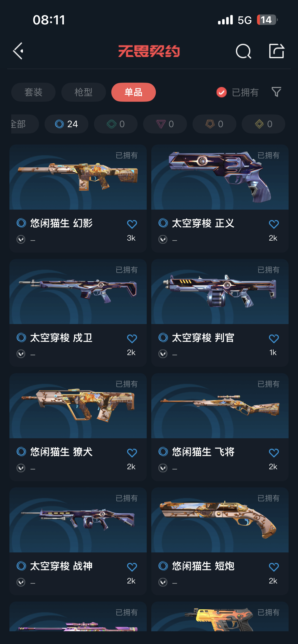
Task: Select the orange tier filter chip
Action: pyautogui.click(x=214, y=124)
